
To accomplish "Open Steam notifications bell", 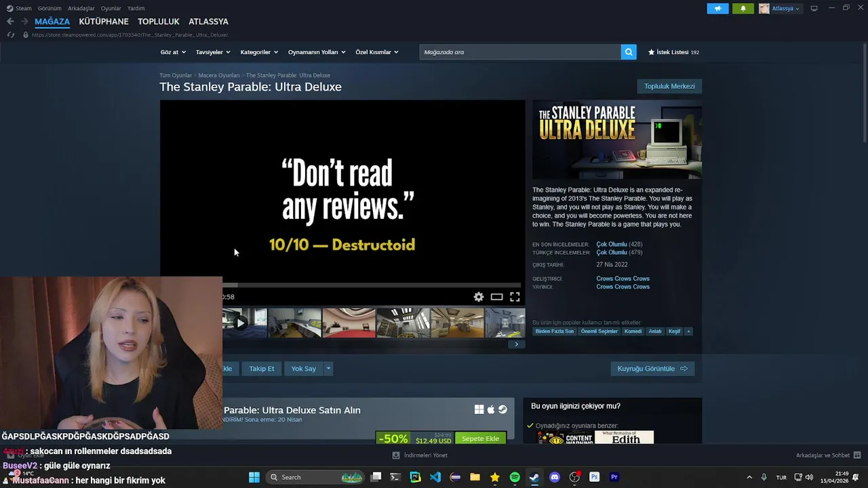I will 743,8.
